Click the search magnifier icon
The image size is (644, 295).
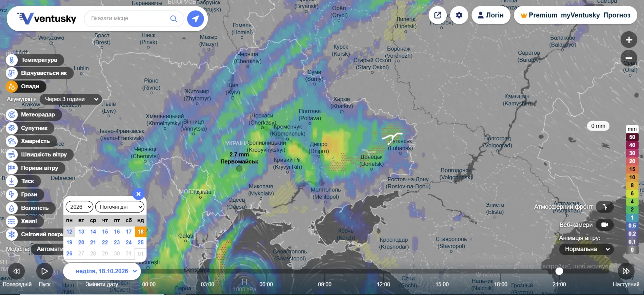[174, 18]
